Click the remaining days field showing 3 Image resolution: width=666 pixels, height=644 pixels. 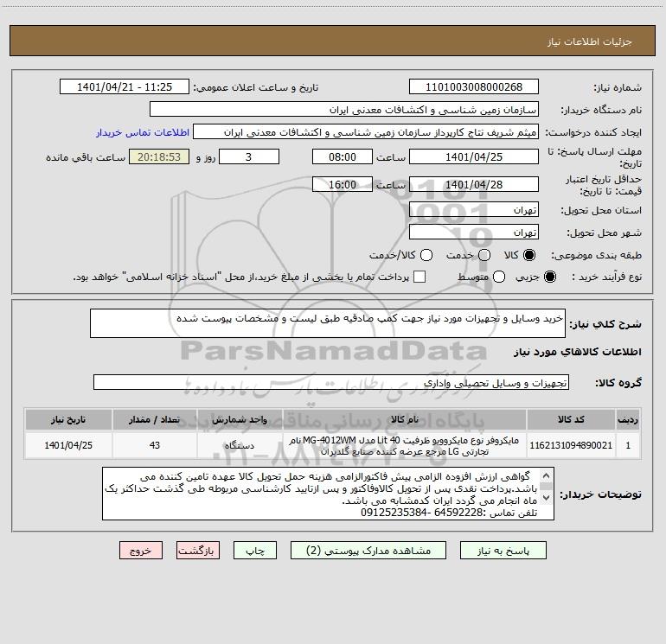(249, 156)
